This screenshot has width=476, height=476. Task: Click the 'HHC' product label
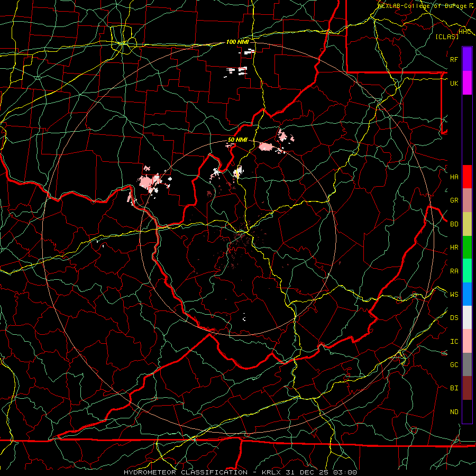point(464,32)
